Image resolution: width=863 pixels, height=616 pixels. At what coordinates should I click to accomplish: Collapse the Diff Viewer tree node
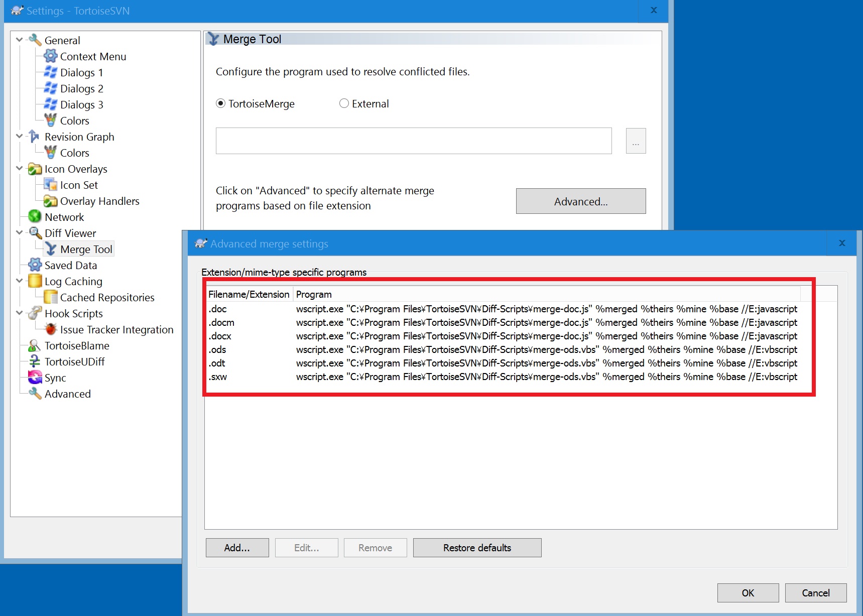pyautogui.click(x=20, y=232)
